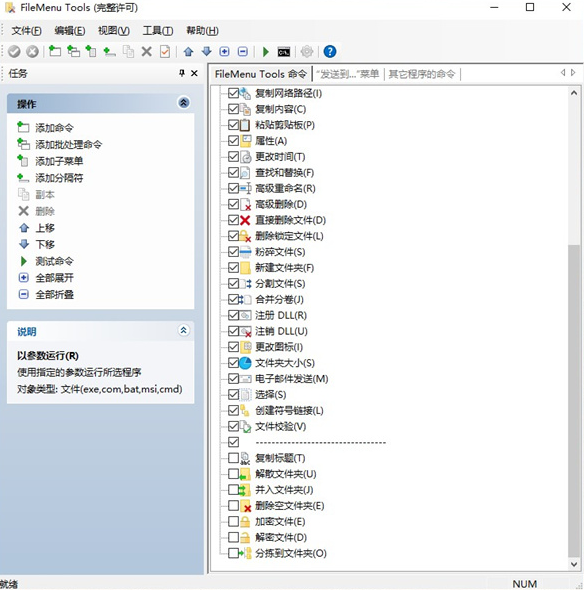The width and height of the screenshot is (584, 590).
Task: Select the 更改图标(I) command row
Action: (x=278, y=347)
